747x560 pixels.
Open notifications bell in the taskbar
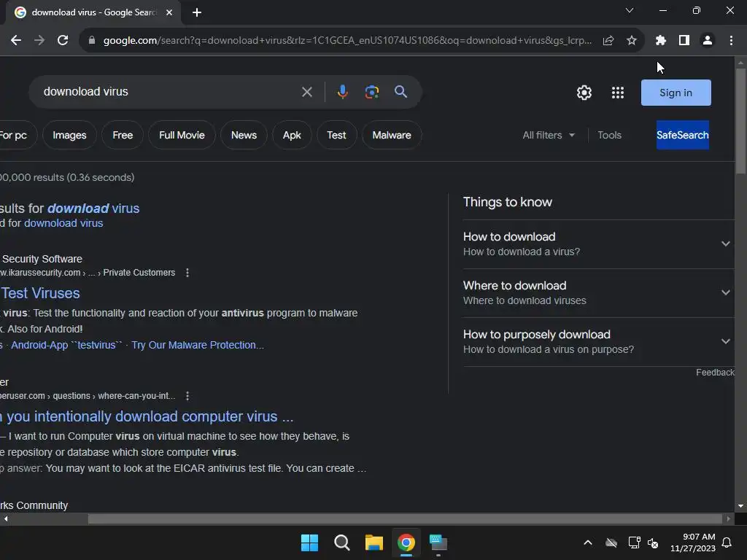point(727,542)
